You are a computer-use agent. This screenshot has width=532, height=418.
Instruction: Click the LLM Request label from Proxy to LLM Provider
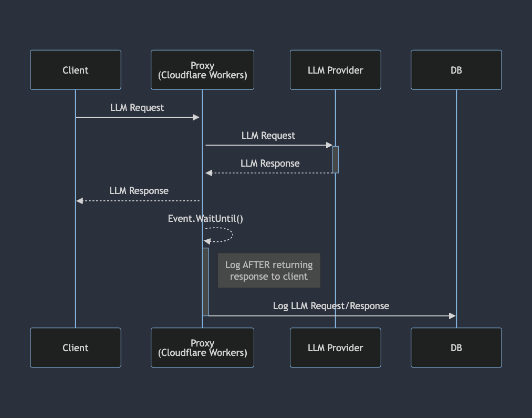[268, 136]
